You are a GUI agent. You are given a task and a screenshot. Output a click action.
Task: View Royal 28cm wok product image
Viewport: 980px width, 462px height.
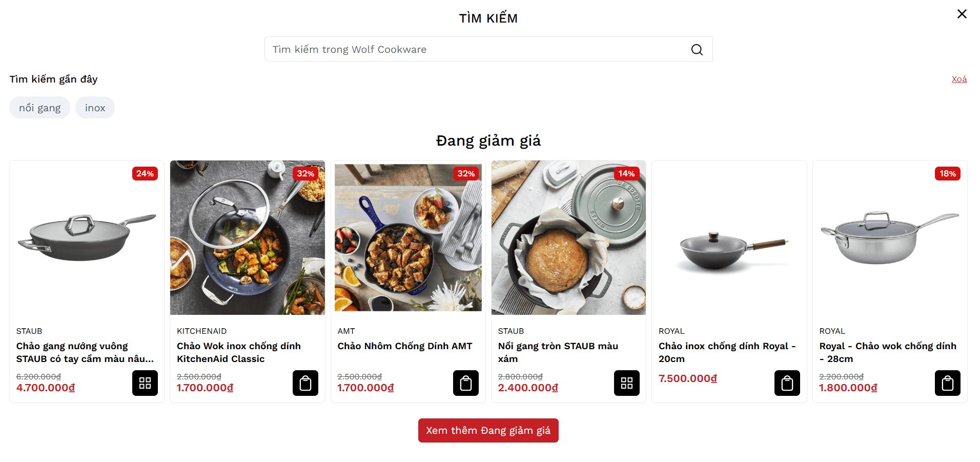pyautogui.click(x=890, y=237)
